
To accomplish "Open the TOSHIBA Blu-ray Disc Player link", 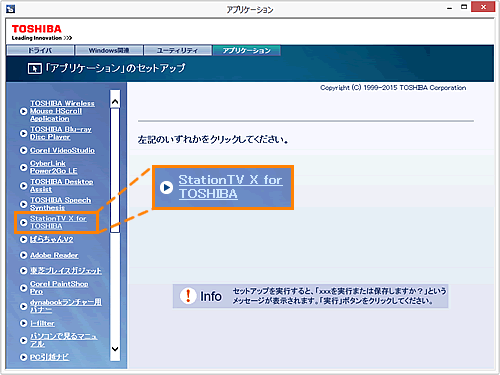I will tap(61, 133).
